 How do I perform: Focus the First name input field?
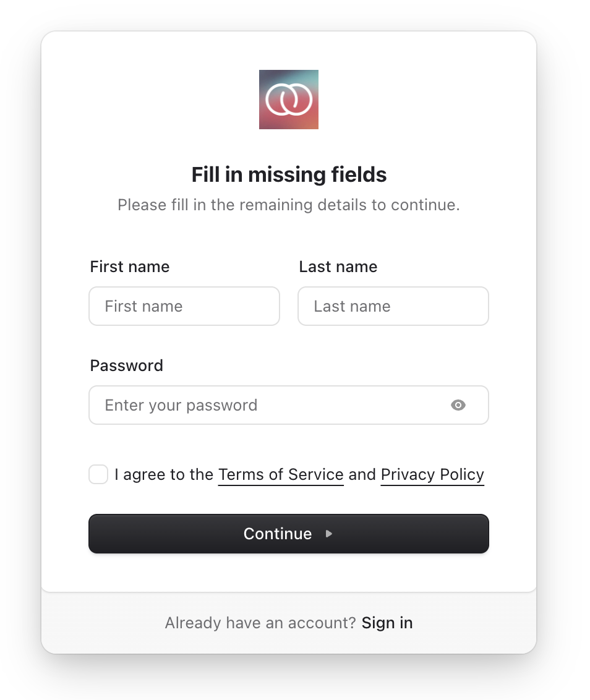coord(184,306)
